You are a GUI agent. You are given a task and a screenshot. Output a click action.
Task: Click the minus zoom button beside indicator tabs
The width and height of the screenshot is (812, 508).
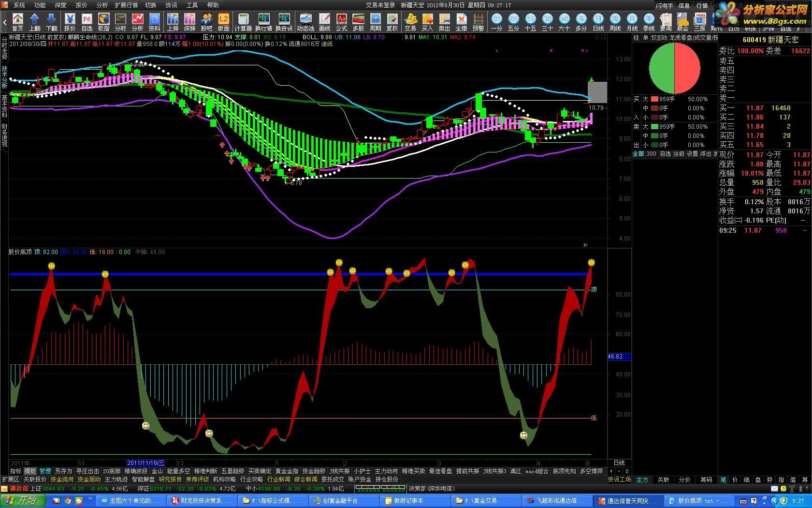pos(619,471)
